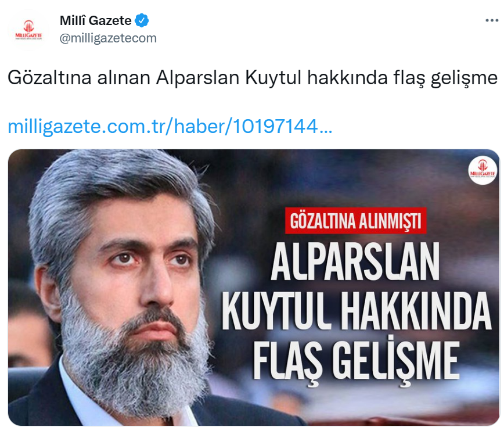Click the KUYTUL HAKKINDA headline line
The height and width of the screenshot is (427, 504).
pyautogui.click(x=356, y=311)
